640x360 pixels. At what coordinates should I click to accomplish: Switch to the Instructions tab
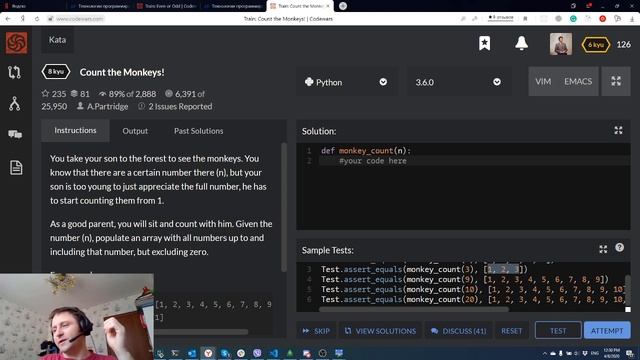(x=75, y=130)
